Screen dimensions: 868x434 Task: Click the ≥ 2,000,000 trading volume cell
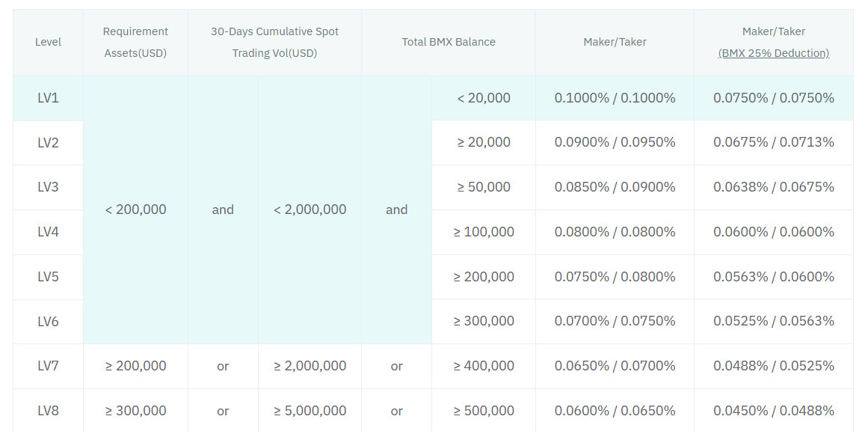tap(310, 367)
